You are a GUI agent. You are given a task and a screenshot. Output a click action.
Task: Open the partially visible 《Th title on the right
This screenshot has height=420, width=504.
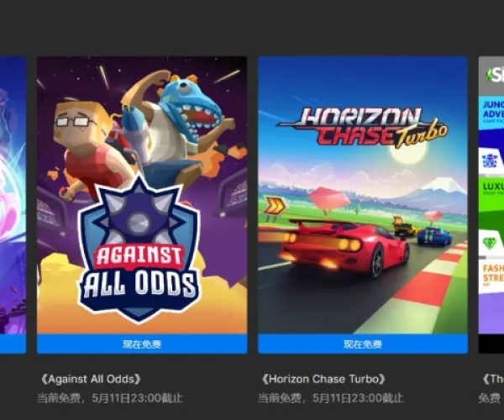pyautogui.click(x=493, y=379)
